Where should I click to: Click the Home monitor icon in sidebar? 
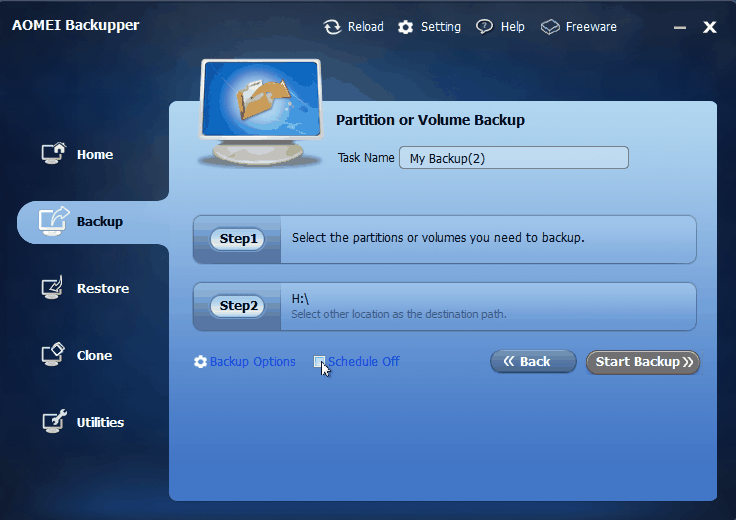pyautogui.click(x=54, y=153)
